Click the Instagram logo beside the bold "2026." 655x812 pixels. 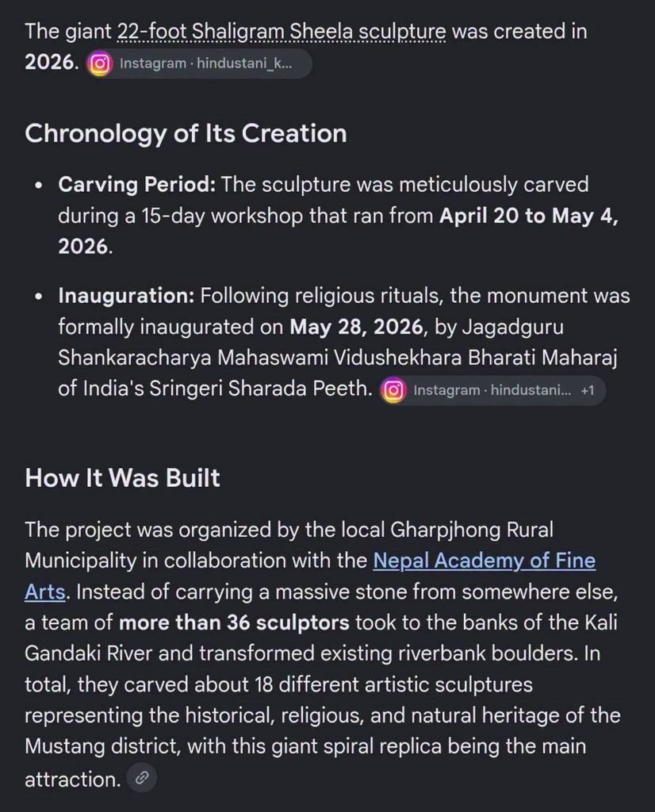99,63
